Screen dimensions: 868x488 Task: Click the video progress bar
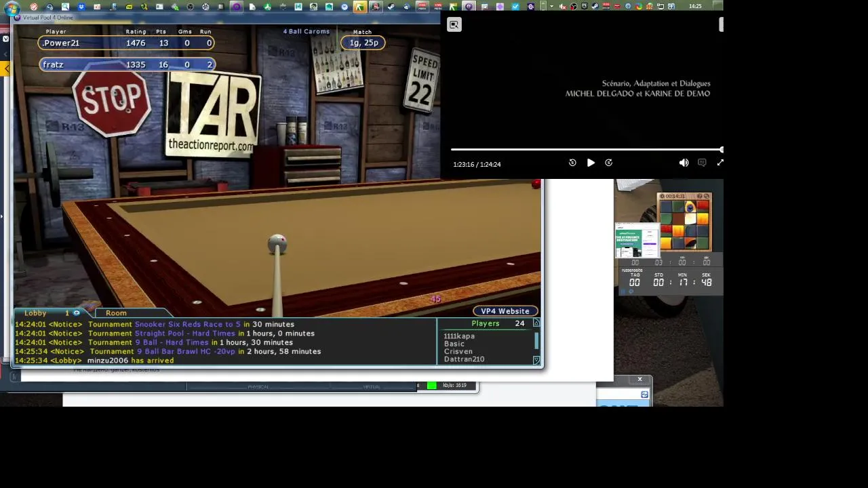(587, 150)
